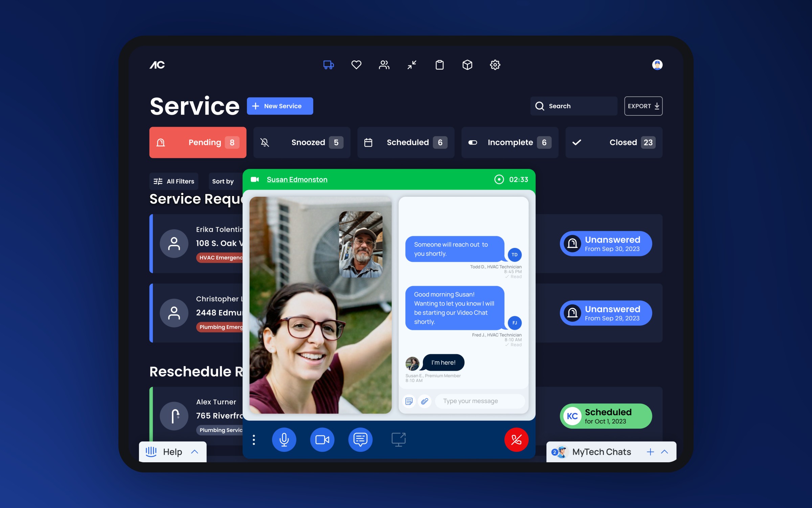Switch to the Closed tab
This screenshot has width=812, height=508.
[x=614, y=143]
